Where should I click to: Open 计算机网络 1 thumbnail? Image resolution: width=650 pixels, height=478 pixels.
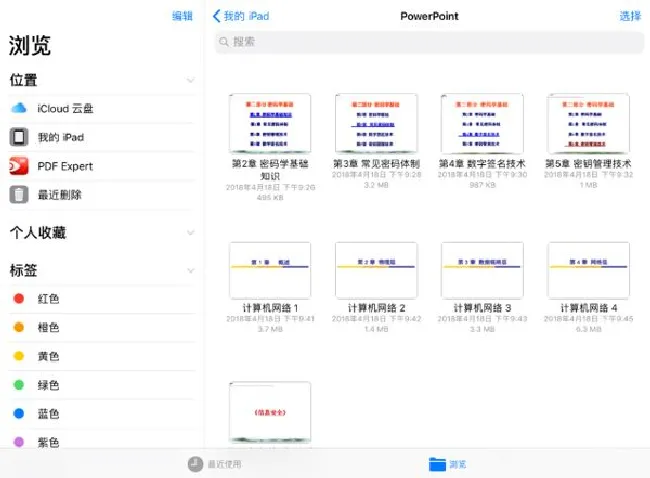[x=270, y=270]
